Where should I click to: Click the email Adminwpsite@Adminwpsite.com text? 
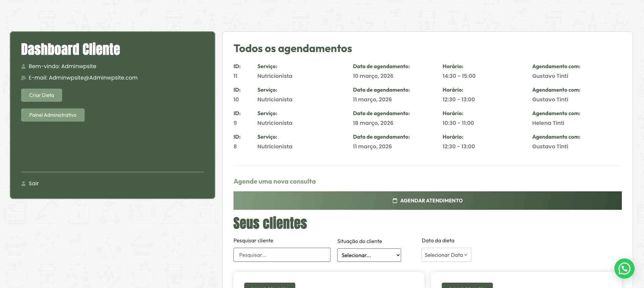click(93, 78)
